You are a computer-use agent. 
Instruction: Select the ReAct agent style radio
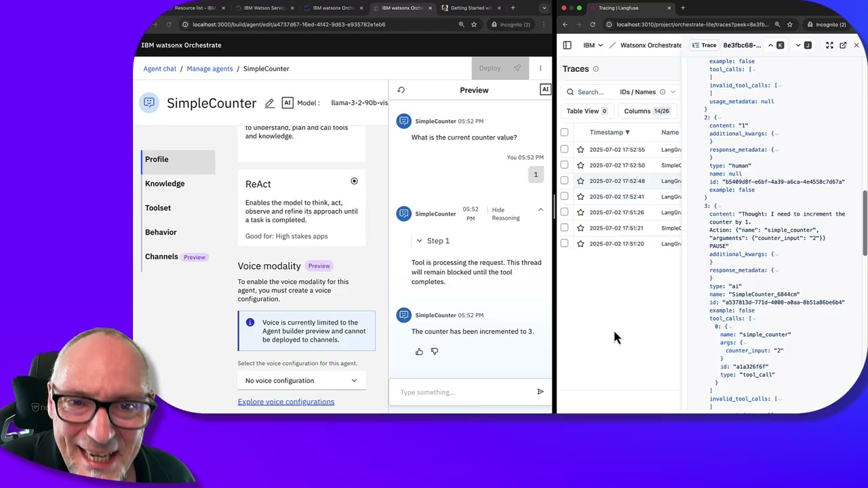pos(354,181)
